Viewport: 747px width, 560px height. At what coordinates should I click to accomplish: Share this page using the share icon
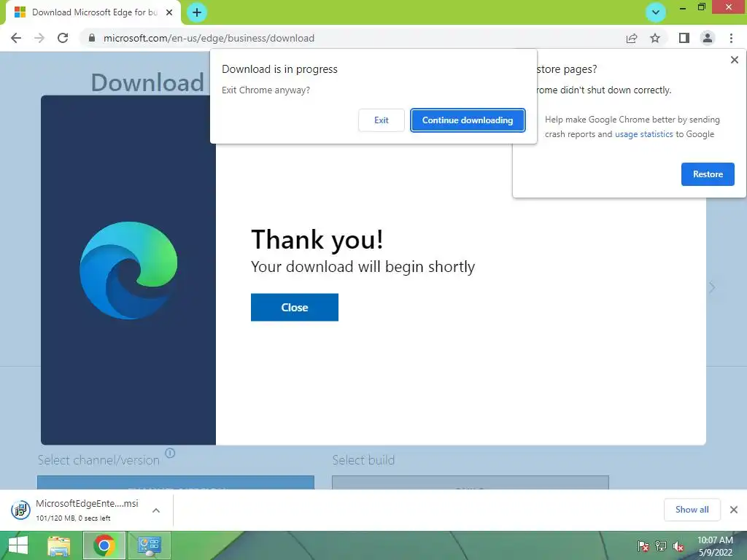(x=632, y=38)
